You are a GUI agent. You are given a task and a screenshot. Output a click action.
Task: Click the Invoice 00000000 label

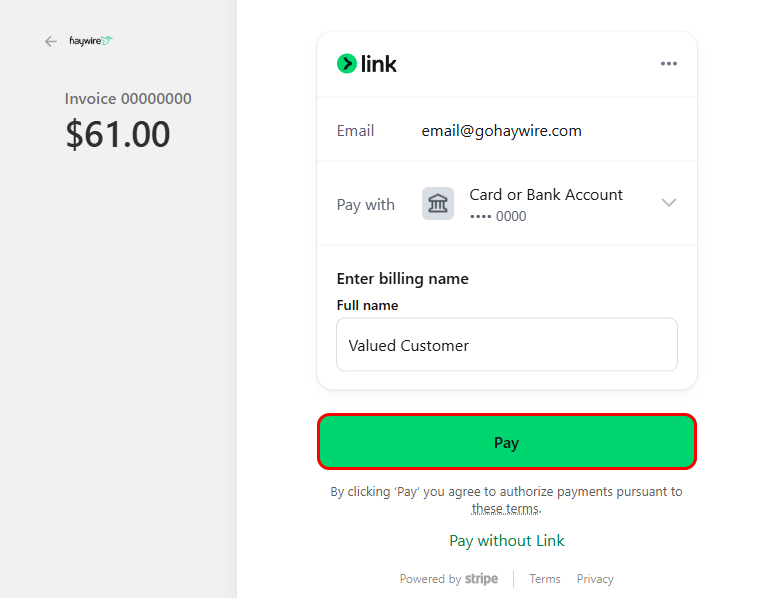128,99
